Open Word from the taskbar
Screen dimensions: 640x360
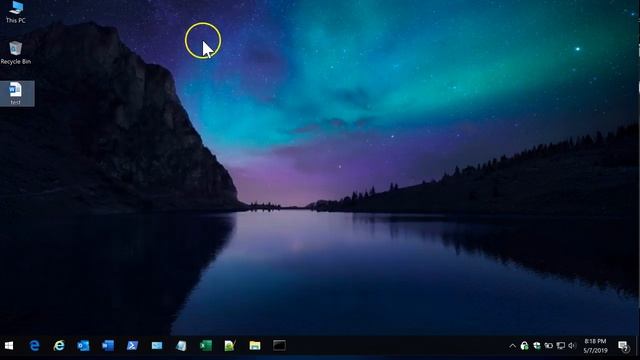pyautogui.click(x=108, y=346)
